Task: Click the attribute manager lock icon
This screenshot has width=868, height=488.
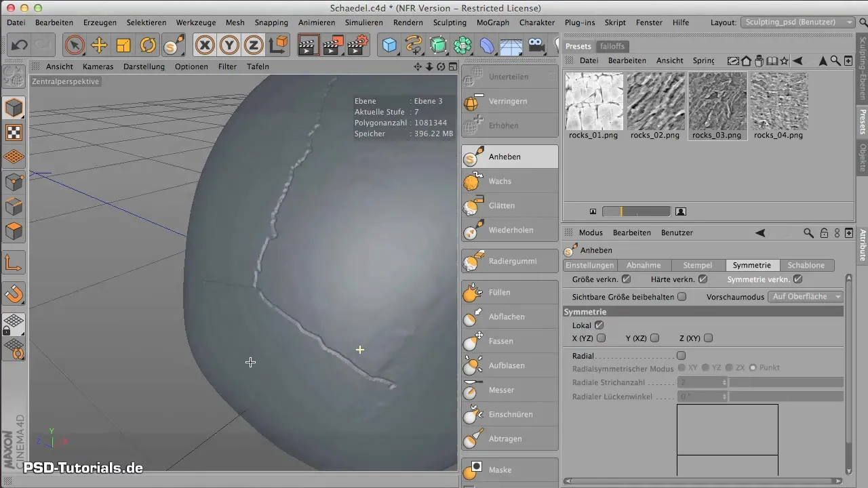Action: (824, 232)
